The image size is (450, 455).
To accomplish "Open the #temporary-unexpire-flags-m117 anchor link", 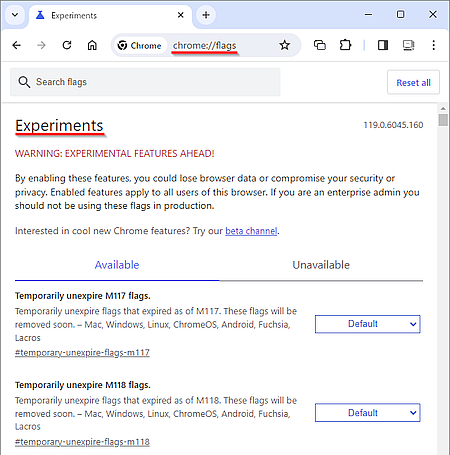I will point(82,353).
